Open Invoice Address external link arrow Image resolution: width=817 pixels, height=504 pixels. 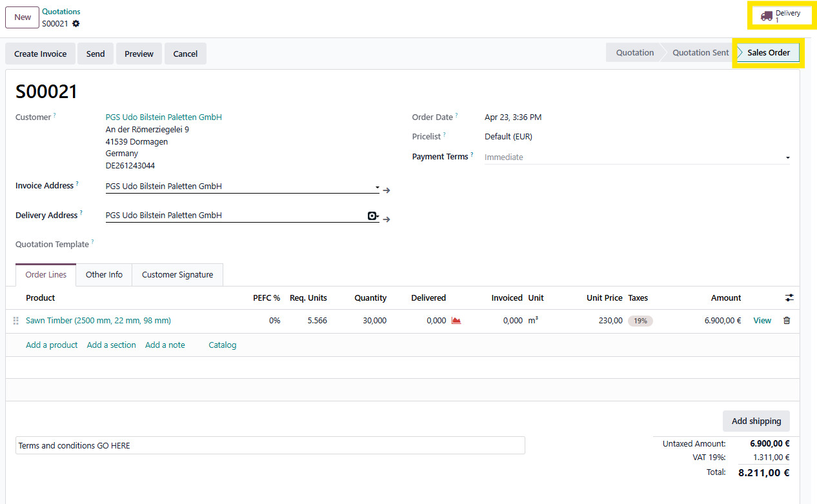387,190
